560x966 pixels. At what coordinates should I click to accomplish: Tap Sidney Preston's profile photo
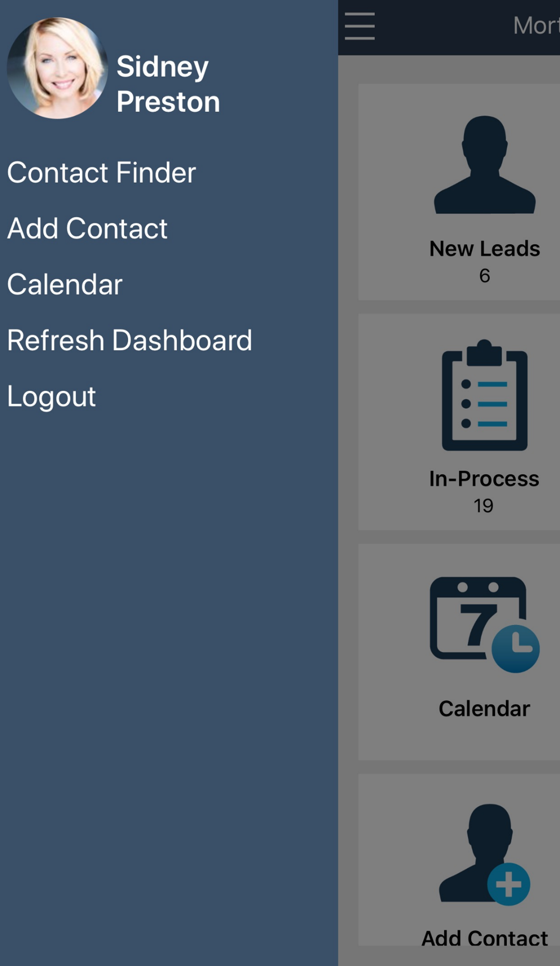click(57, 65)
